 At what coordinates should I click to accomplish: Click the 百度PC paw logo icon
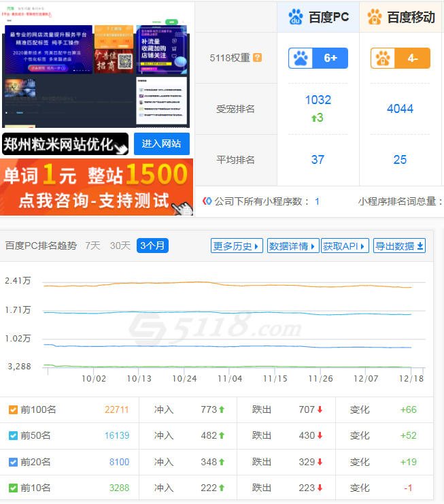(296, 17)
